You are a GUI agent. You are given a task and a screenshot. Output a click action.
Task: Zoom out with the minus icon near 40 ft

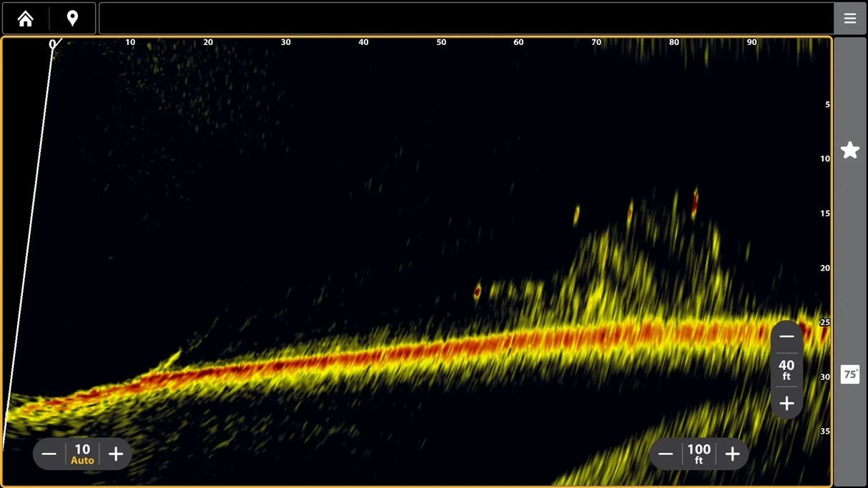tap(786, 336)
